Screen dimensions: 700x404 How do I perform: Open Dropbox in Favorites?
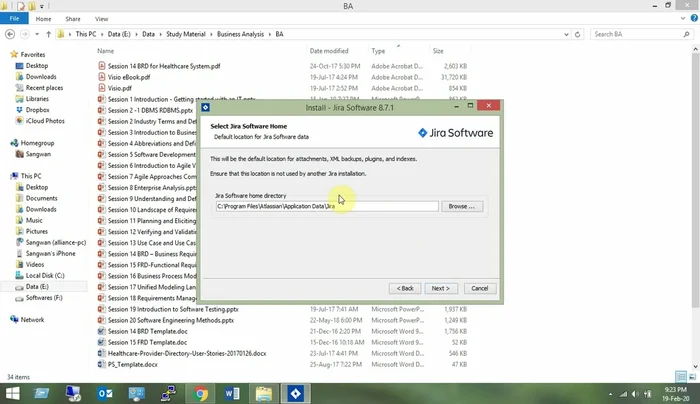coord(38,110)
